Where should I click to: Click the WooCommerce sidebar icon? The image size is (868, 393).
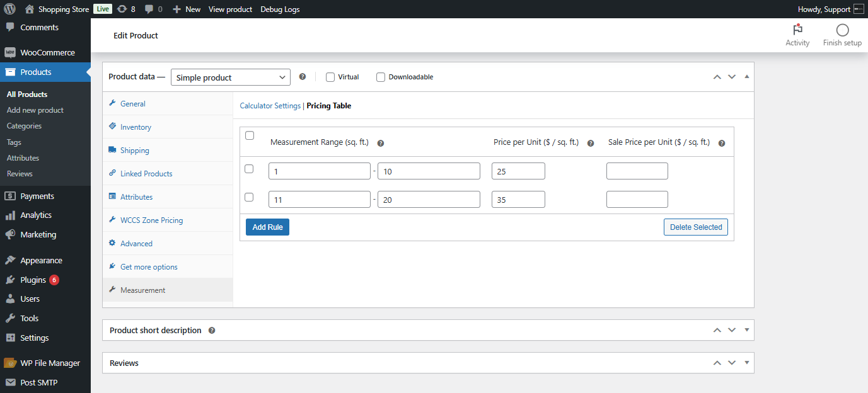[x=10, y=52]
